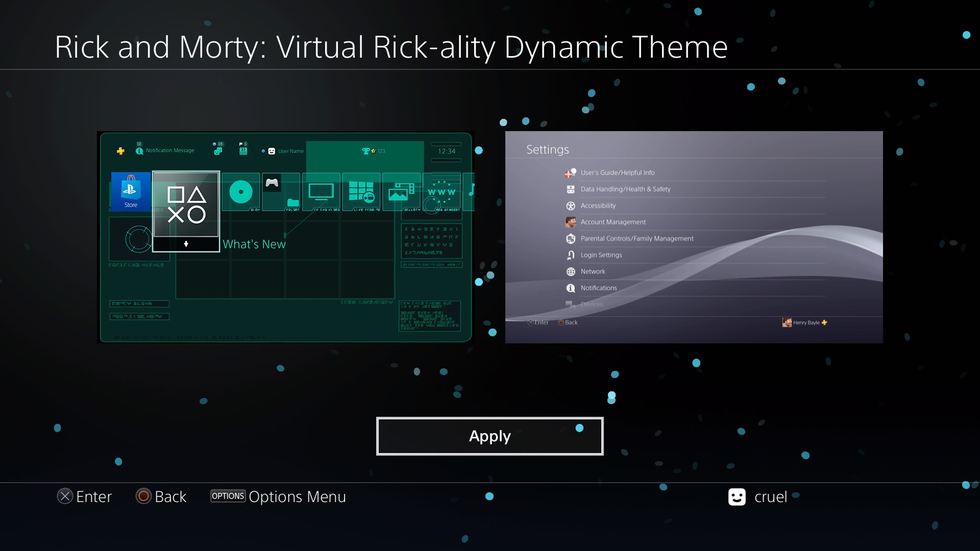Click the TV & Video monitor icon
980x551 pixels.
coord(321,192)
